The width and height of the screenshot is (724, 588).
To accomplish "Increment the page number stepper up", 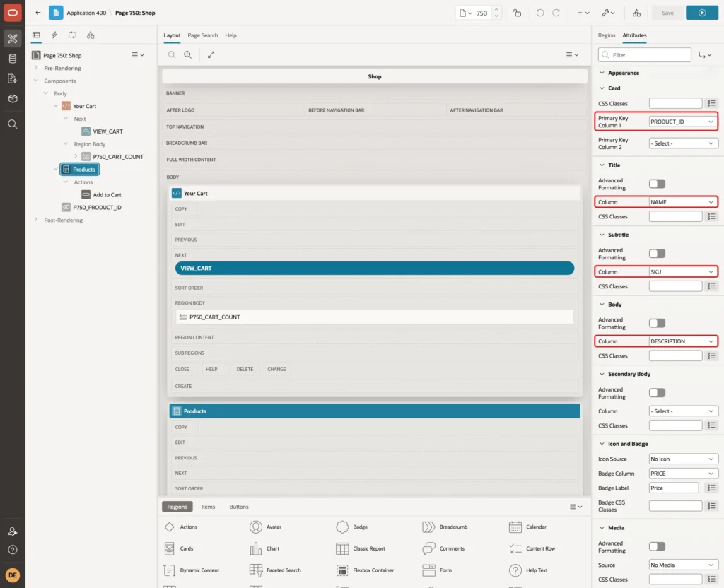I will (496, 9).
